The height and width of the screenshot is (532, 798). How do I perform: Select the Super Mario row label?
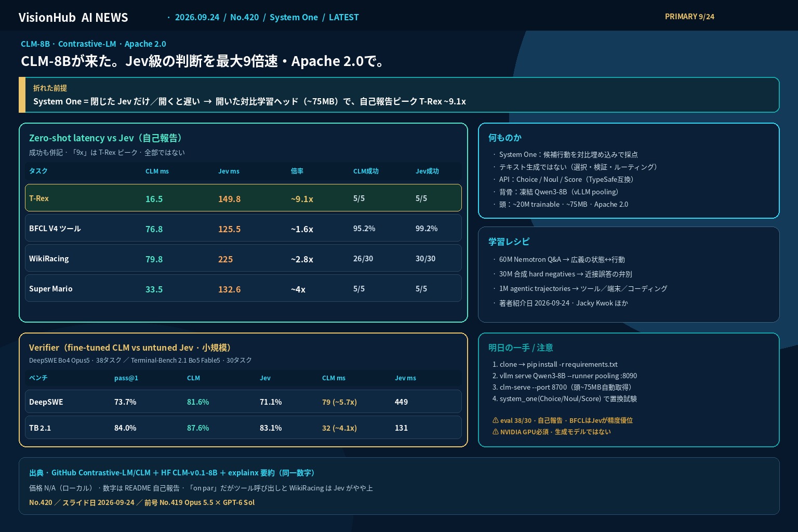(x=51, y=289)
